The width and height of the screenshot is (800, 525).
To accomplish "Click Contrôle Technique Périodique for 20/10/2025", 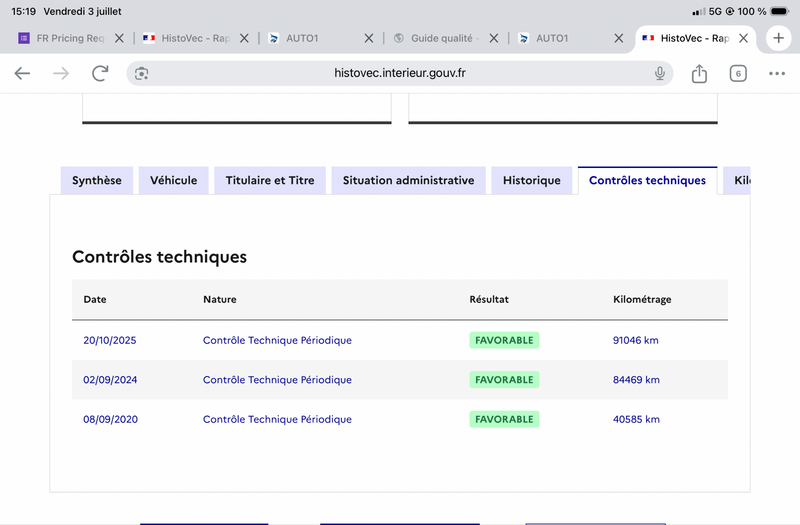I will [x=277, y=340].
